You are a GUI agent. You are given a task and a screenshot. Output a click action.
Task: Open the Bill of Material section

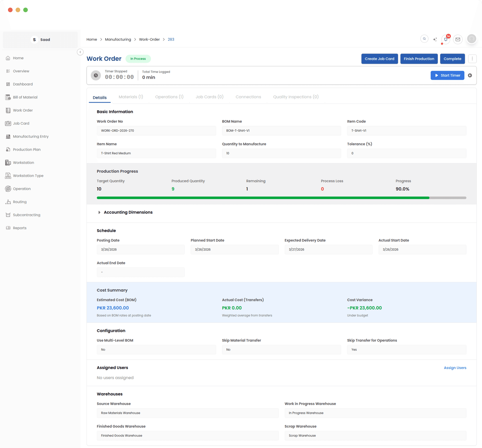[25, 97]
